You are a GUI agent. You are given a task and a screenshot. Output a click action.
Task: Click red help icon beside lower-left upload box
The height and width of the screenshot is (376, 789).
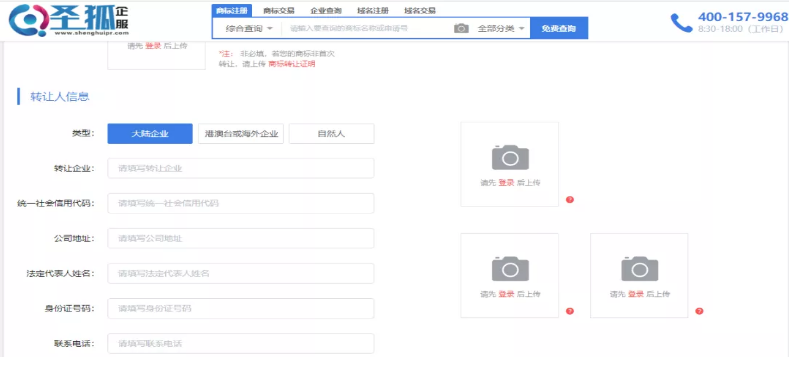(x=570, y=311)
